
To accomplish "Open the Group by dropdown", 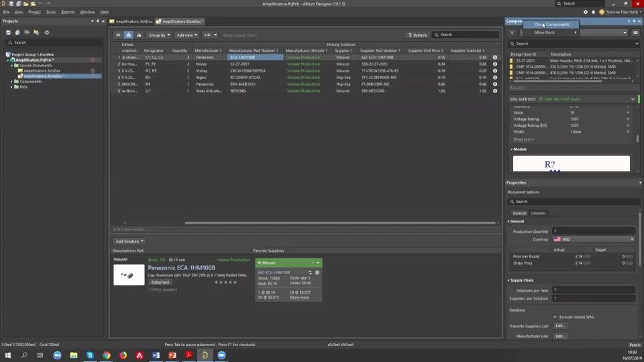I will (x=159, y=35).
